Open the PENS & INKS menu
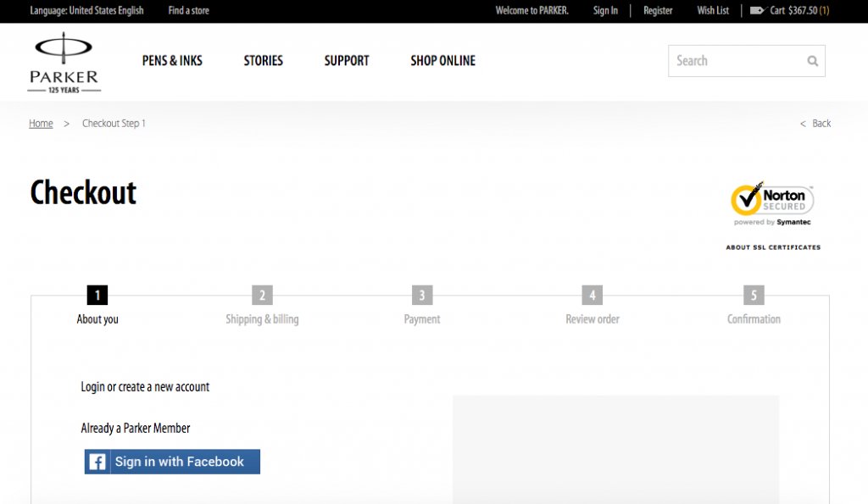Image resolution: width=868 pixels, height=504 pixels. [172, 60]
